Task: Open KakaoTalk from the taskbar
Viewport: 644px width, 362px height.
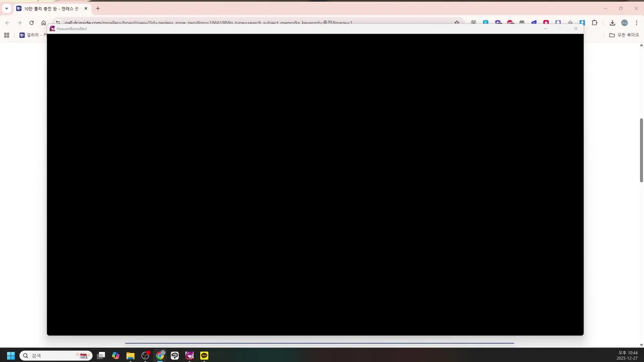Action: click(204, 355)
